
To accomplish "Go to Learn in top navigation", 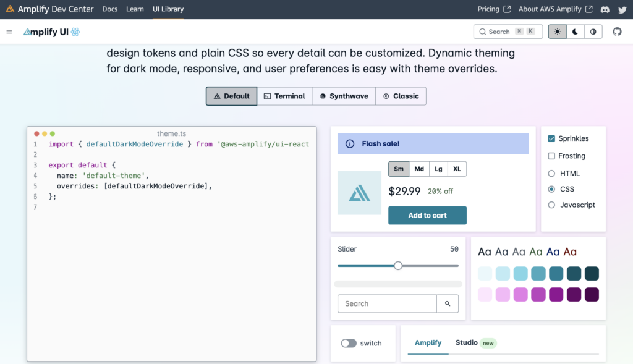I will pyautogui.click(x=135, y=9).
